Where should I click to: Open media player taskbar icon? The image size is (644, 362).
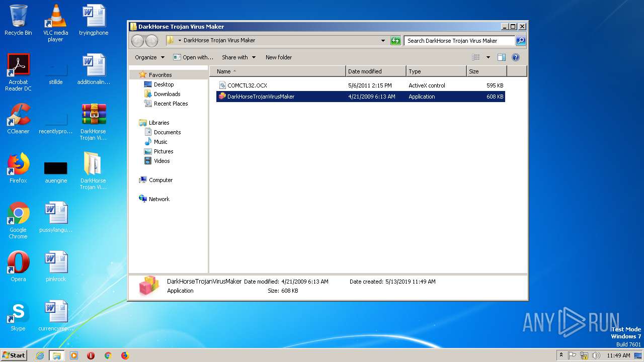coord(74,355)
